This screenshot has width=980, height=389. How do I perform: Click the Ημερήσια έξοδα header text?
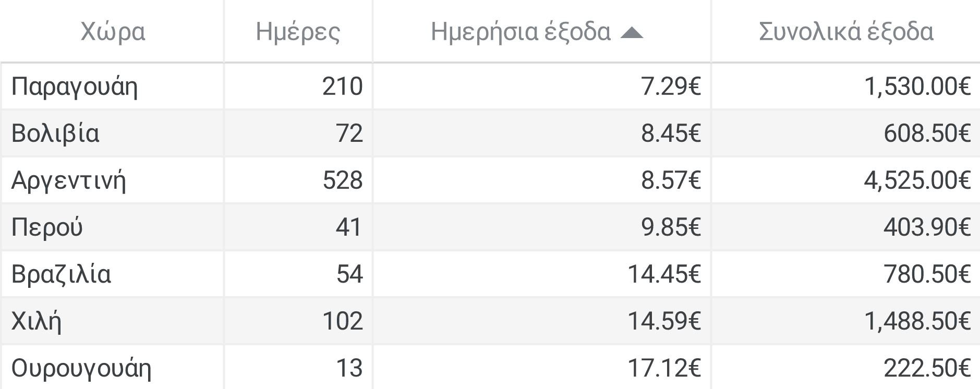click(x=521, y=32)
